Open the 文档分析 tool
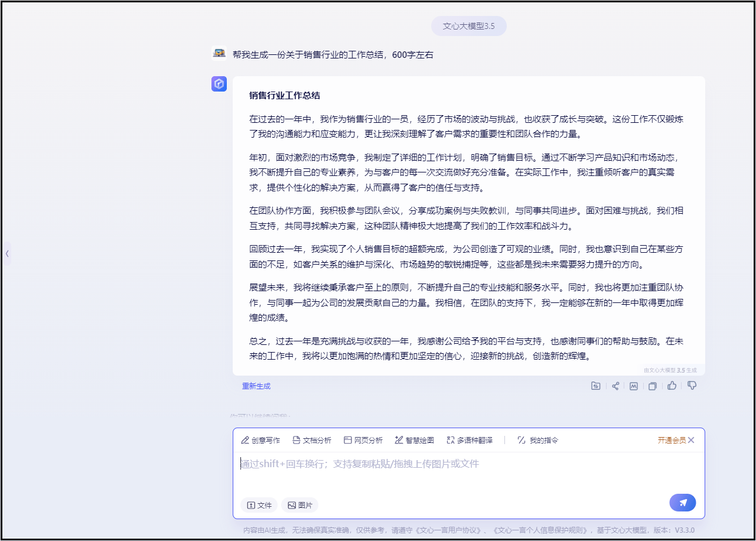 coord(312,440)
